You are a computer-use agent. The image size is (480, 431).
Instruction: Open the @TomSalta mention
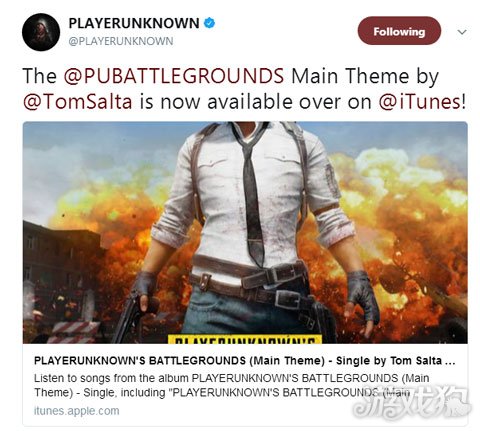[78, 101]
